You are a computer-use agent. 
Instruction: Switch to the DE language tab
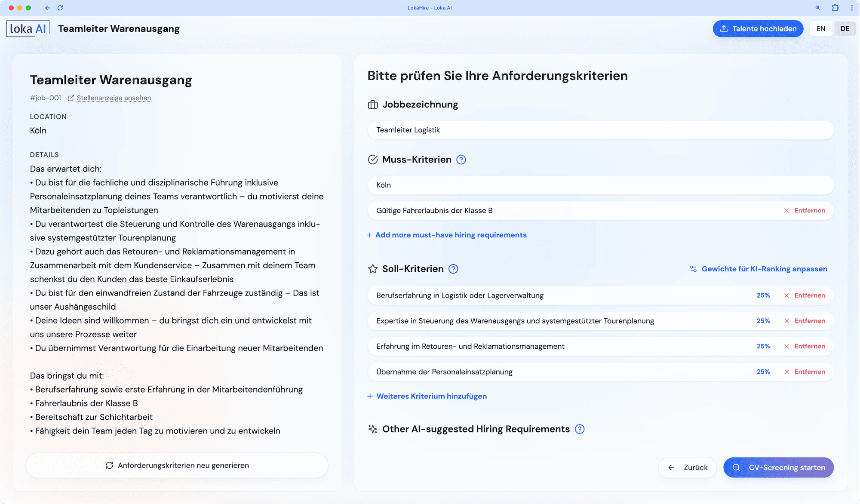pyautogui.click(x=845, y=28)
